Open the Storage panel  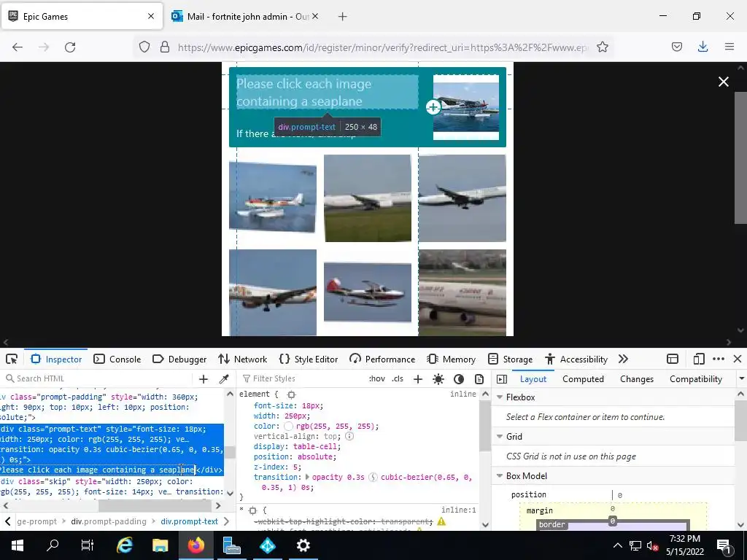click(511, 359)
